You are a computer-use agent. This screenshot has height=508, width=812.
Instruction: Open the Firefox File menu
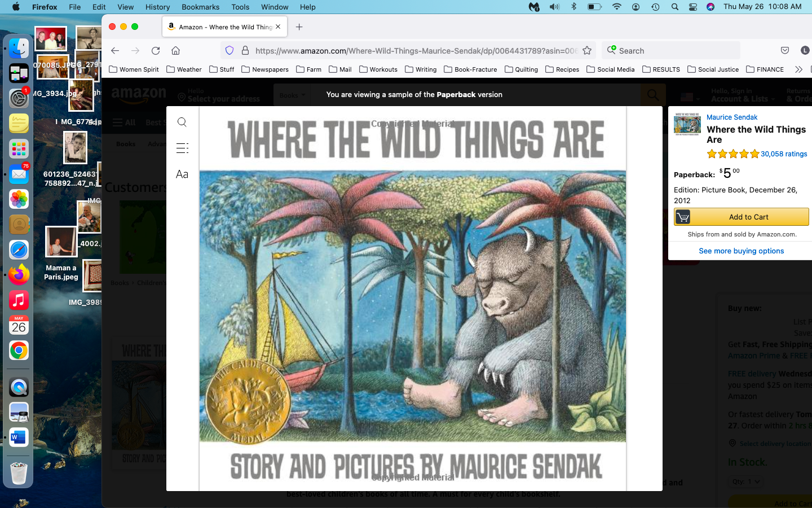[74, 7]
